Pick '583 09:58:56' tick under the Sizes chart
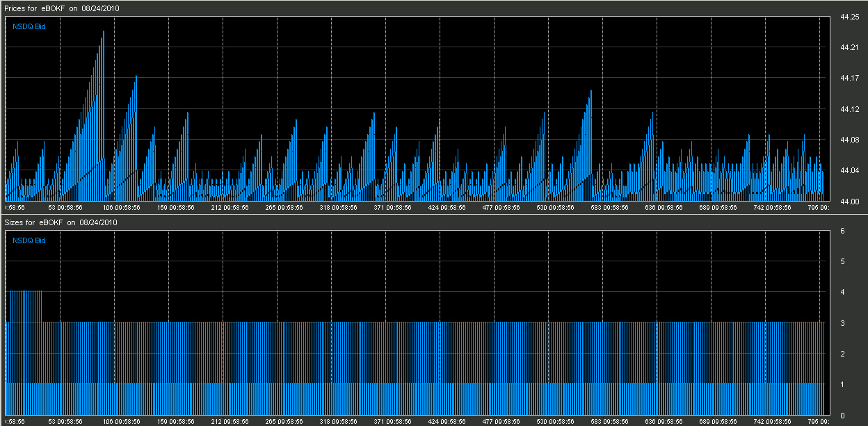The image size is (868, 426). [x=611, y=421]
